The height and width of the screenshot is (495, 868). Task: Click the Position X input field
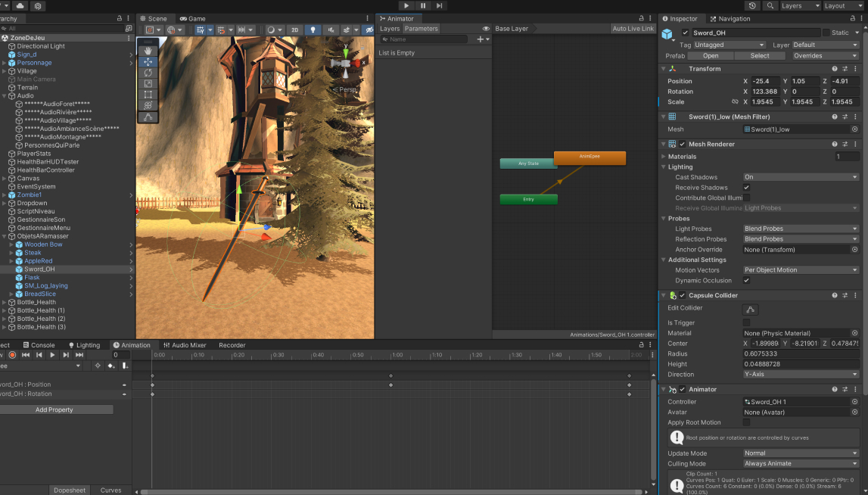click(x=765, y=81)
